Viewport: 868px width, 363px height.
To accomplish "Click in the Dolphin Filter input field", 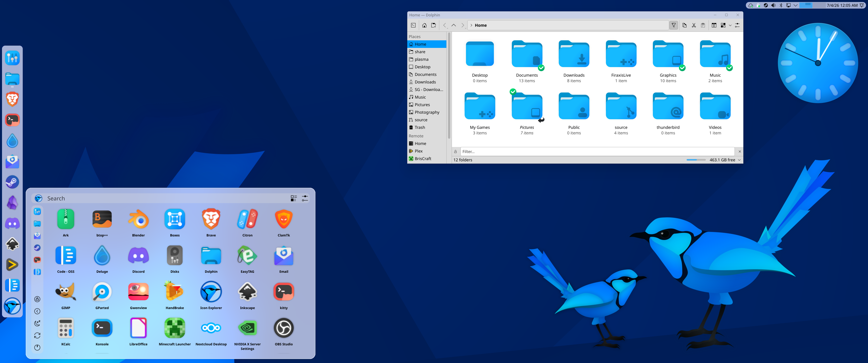I will click(597, 152).
